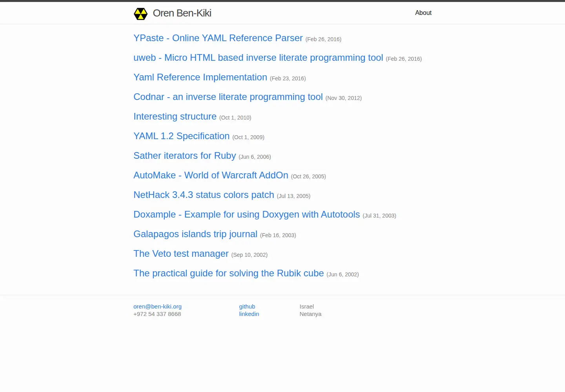Click the oren@ben-kiki.org email link

[x=157, y=307]
